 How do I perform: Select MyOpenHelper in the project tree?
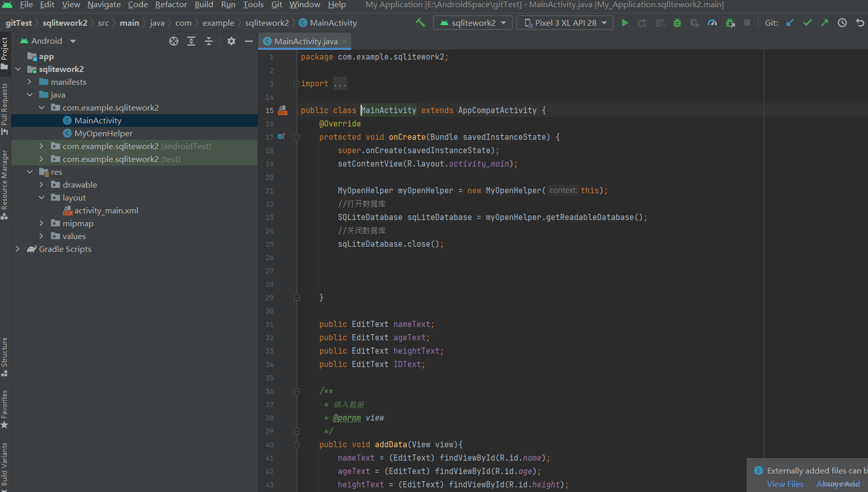pos(103,133)
